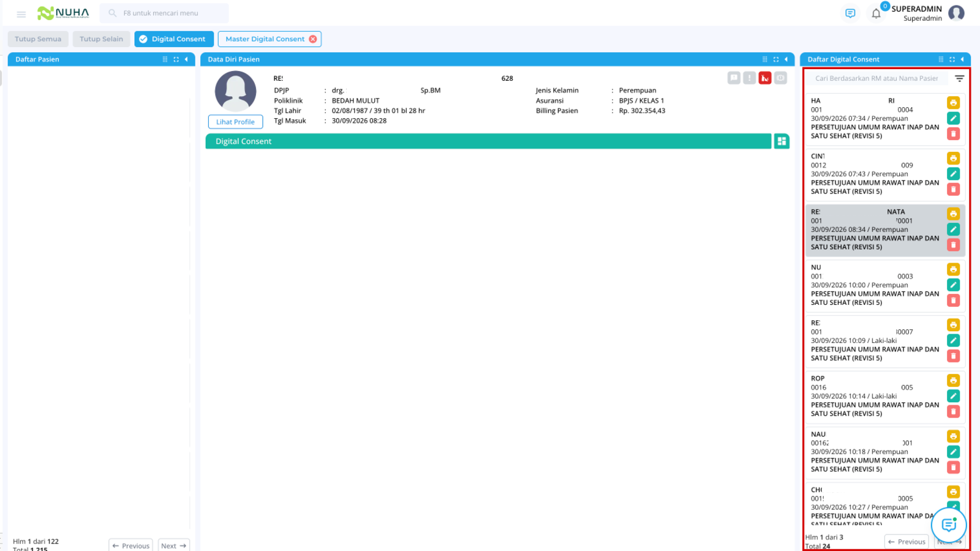Open the notification bell

pos(876,13)
